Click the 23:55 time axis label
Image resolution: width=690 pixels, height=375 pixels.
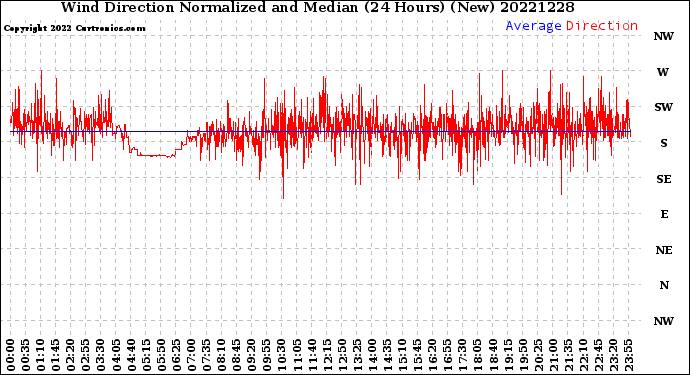[629, 355]
